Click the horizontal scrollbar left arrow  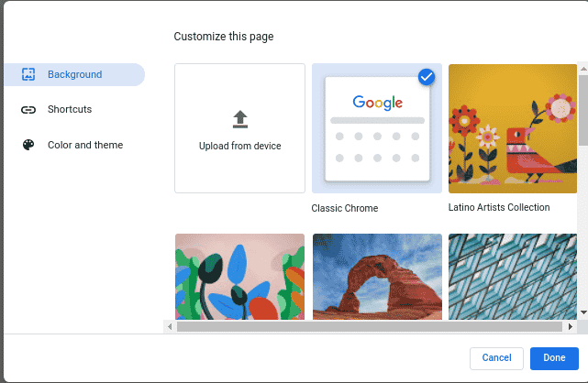[x=170, y=327]
